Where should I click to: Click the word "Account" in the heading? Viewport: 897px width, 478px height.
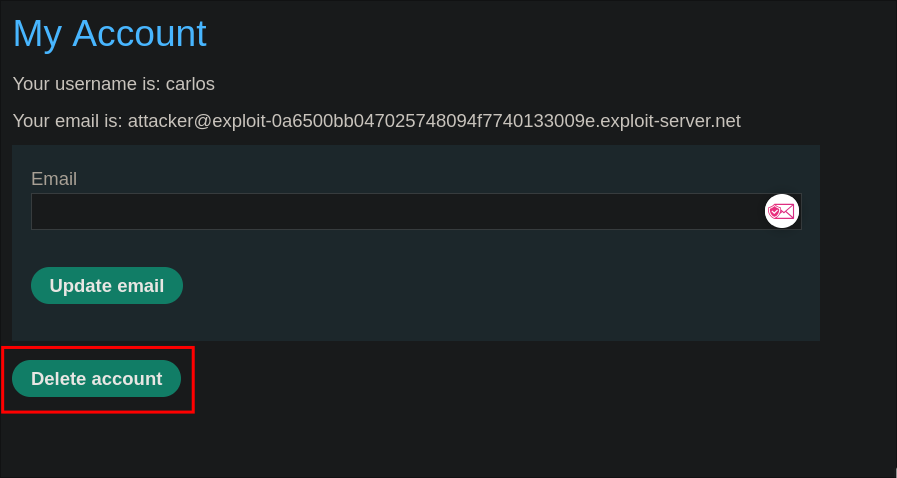click(139, 33)
